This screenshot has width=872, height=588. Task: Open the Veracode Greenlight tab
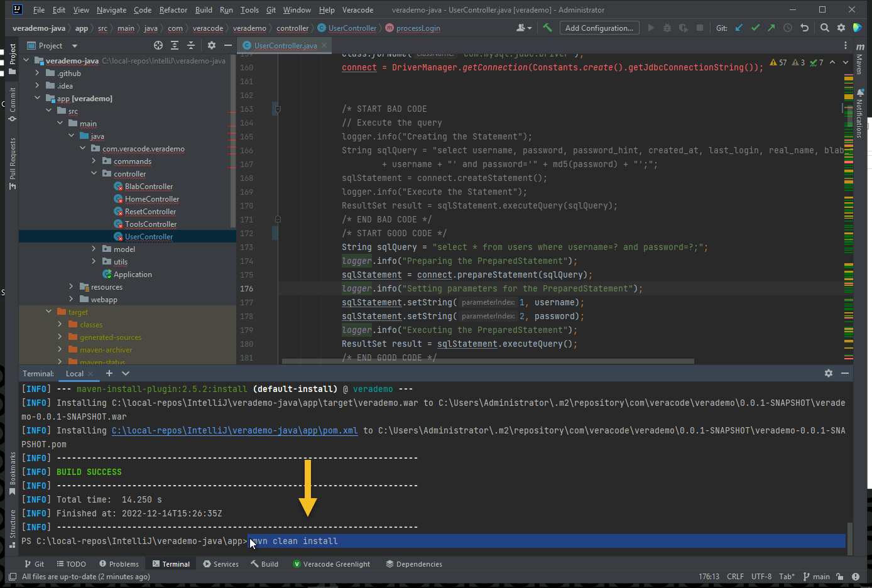[332, 563]
